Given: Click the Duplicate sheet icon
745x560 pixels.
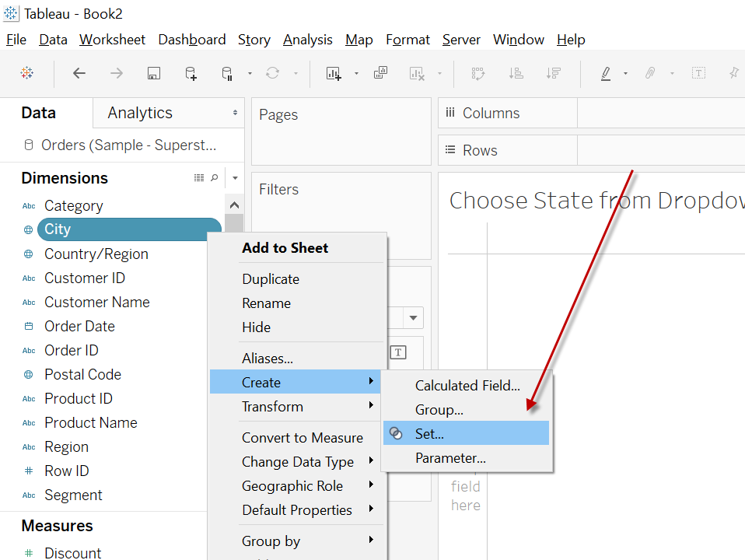Looking at the screenshot, I should coord(380,73).
